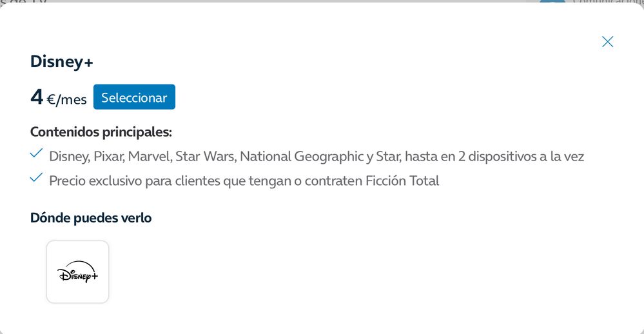Click the Seleccionar button
The image size is (644, 334).
[134, 97]
